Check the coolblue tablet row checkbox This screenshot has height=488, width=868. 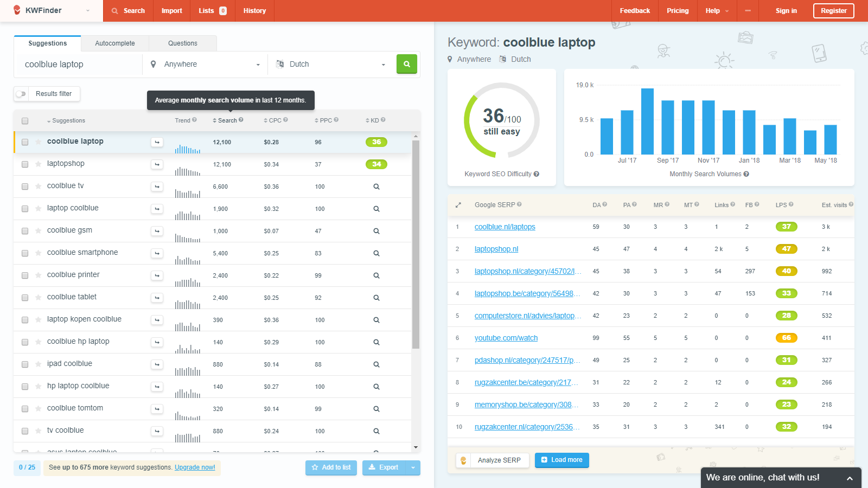tap(25, 298)
